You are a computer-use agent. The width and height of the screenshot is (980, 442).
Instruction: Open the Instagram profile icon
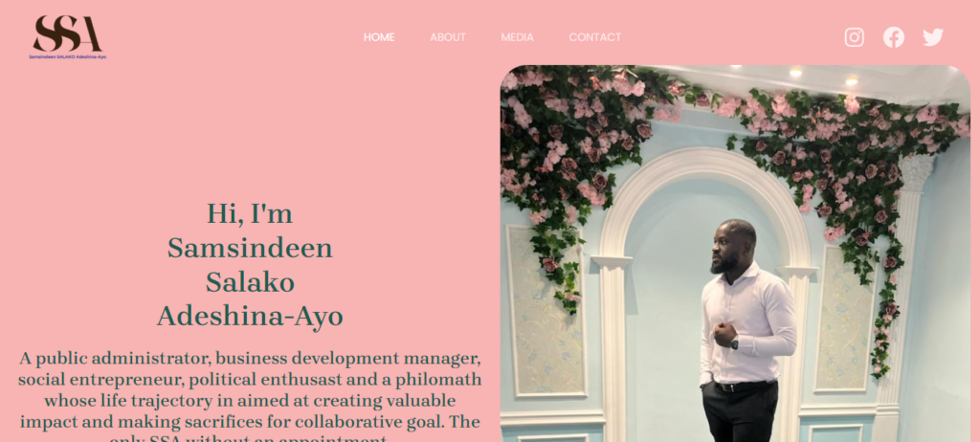(x=854, y=37)
